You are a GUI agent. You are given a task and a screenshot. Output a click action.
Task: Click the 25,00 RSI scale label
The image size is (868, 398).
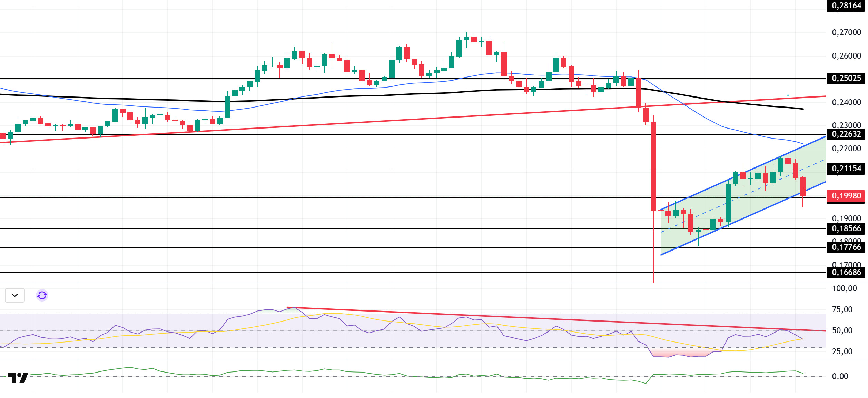click(842, 352)
